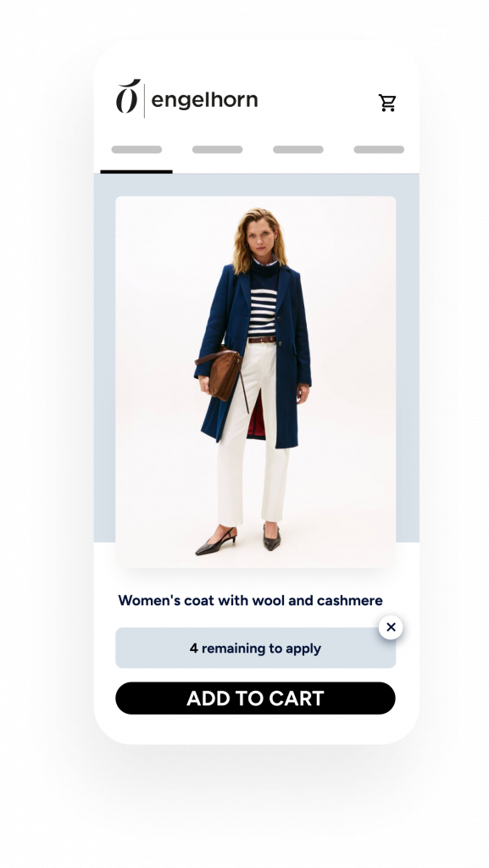Click the engelhorn logo emblem
The width and height of the screenshot is (489, 868).
click(128, 97)
